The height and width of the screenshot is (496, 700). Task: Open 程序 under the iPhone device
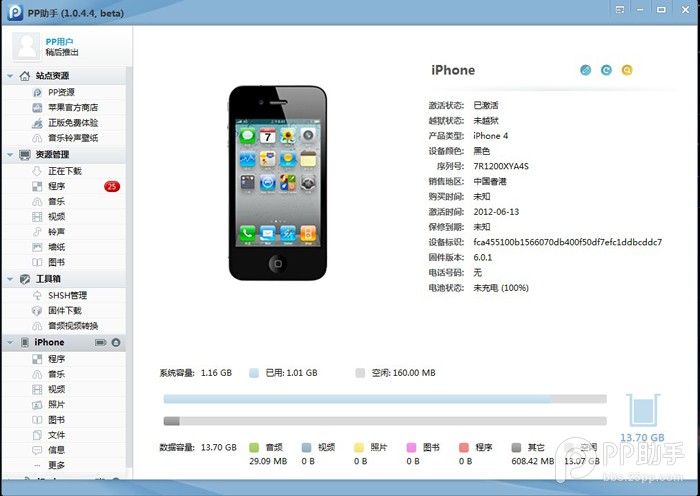pyautogui.click(x=63, y=359)
